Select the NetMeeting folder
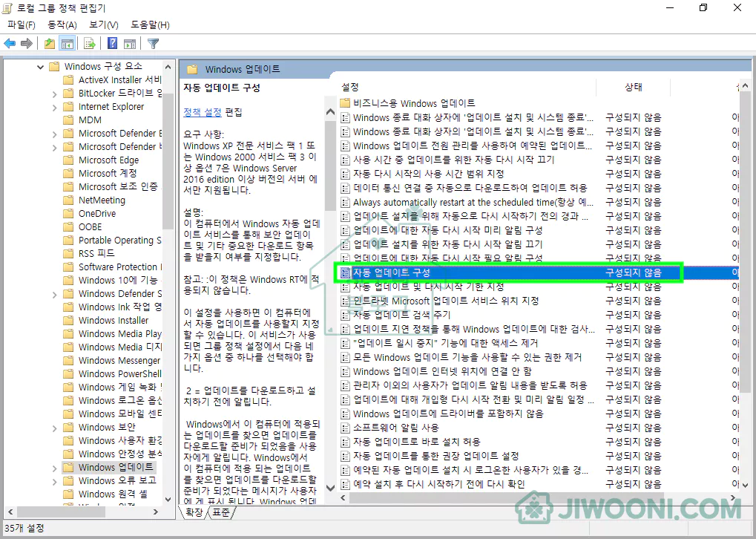Image resolution: width=756 pixels, height=539 pixels. 95,200
